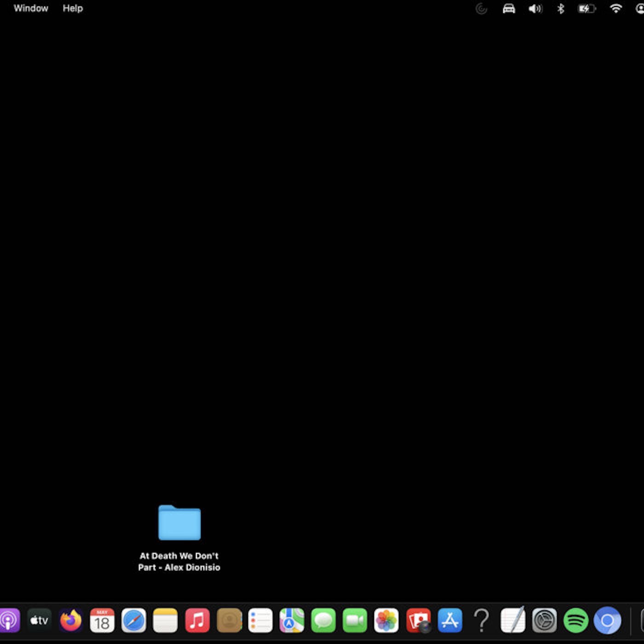Image resolution: width=644 pixels, height=644 pixels.
Task: Open Apple TV from the Dock
Action: point(40,621)
